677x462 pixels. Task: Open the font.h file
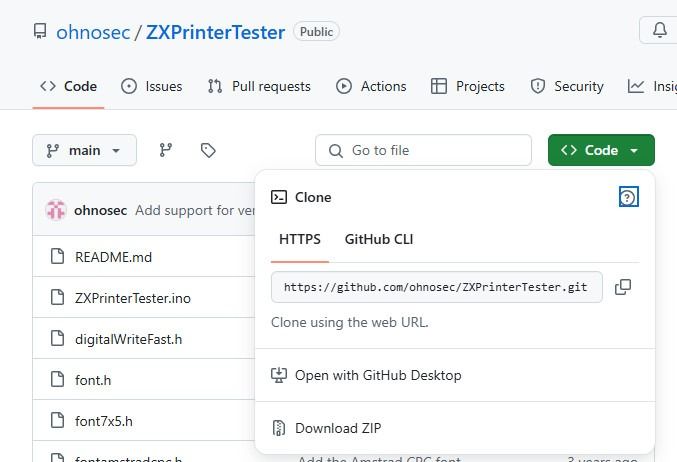[x=93, y=380]
